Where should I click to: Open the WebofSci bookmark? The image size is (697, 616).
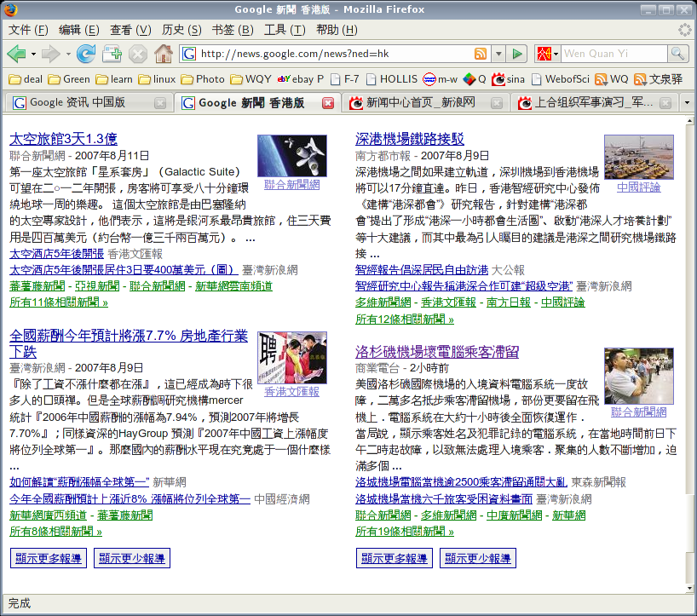[560, 79]
